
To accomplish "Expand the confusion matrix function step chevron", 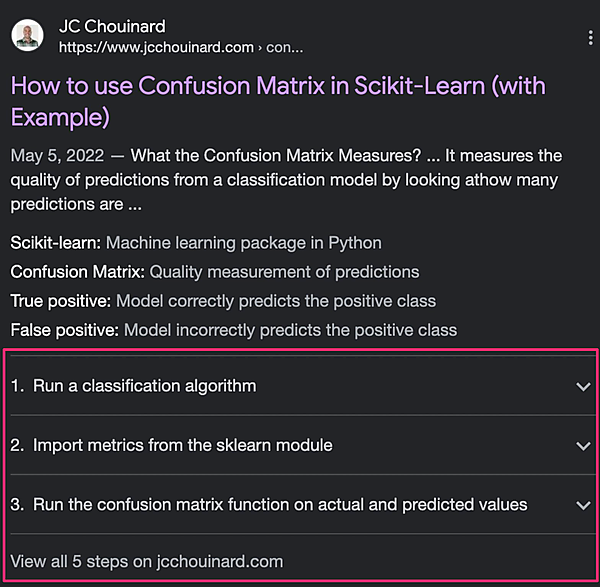I will tap(583, 505).
